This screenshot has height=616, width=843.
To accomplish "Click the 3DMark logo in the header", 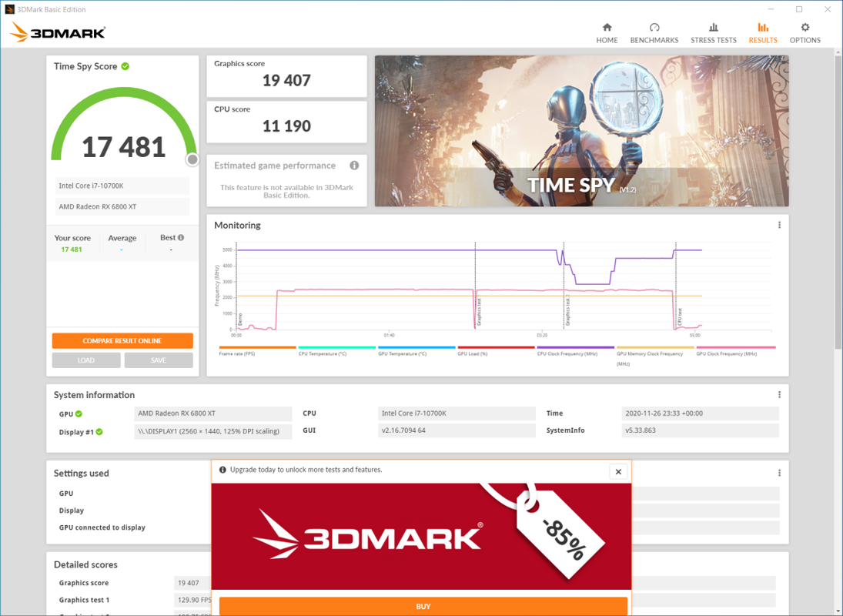I will [58, 32].
